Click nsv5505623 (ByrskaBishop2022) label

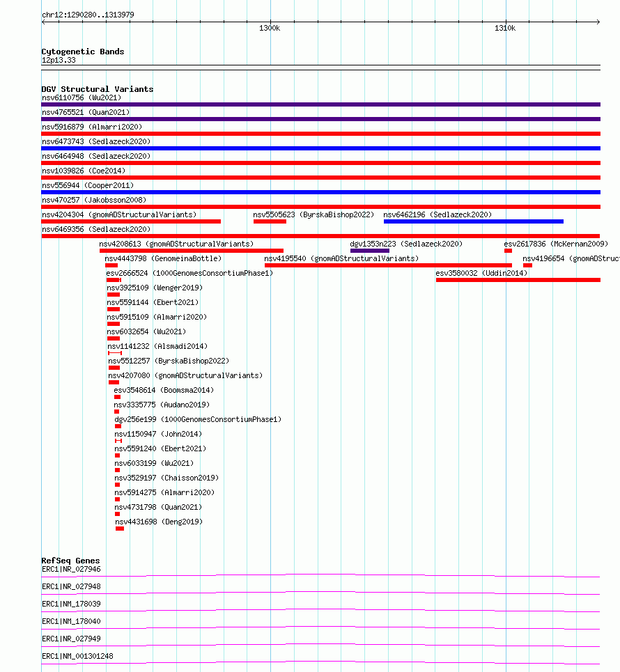pyautogui.click(x=313, y=214)
